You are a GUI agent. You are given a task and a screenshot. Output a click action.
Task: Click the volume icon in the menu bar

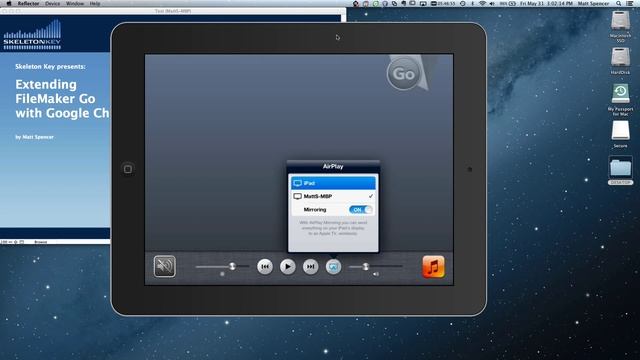[491, 3]
